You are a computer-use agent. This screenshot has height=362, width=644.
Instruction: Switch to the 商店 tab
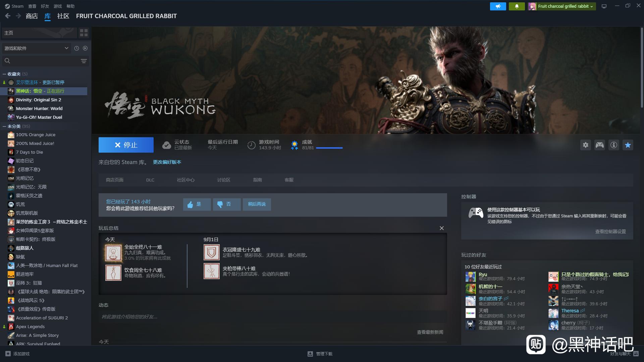coord(32,16)
